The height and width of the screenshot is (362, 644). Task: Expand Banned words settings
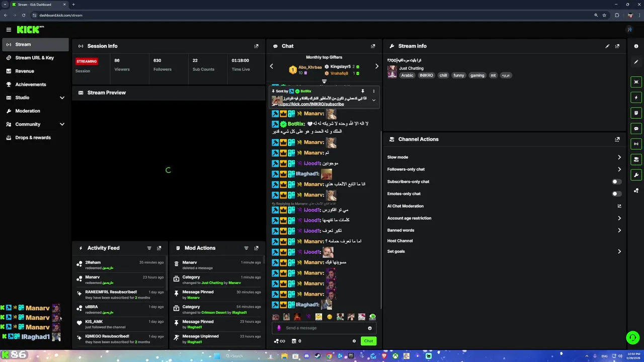click(x=619, y=230)
